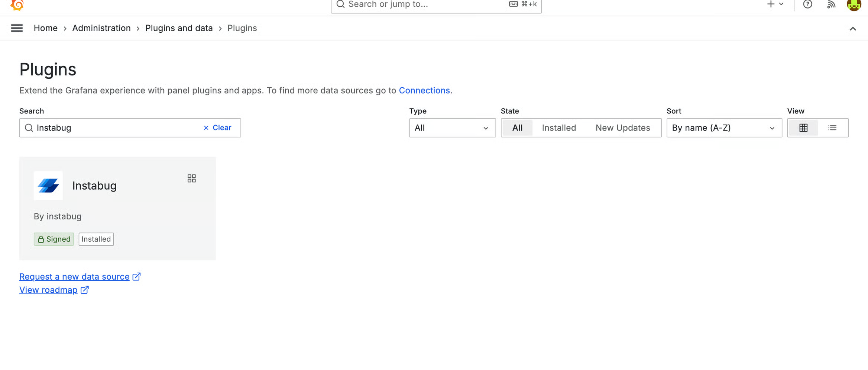868x370 pixels.
Task: Go to Plugins and data breadcrumb
Action: point(179,28)
